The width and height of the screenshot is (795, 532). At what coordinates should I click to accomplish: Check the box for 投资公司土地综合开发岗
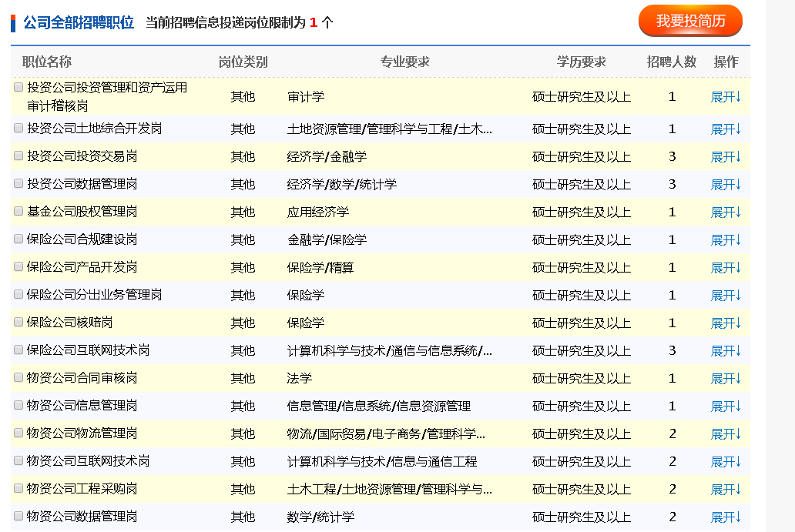(18, 128)
